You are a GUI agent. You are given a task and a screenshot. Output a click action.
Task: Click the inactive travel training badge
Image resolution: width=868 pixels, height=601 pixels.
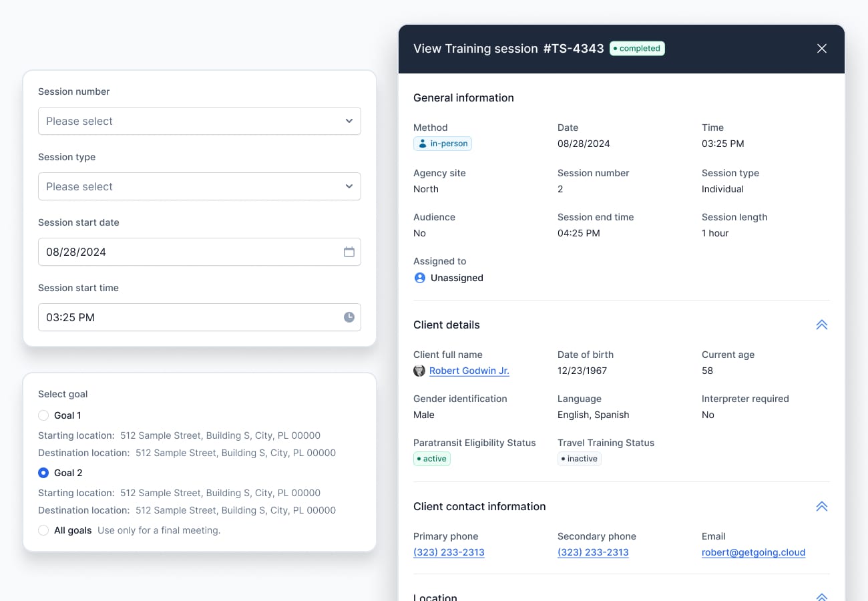[x=580, y=459]
